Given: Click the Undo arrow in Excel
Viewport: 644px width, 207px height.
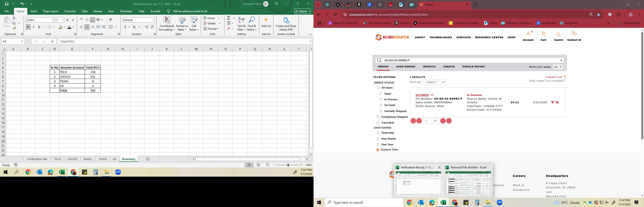Looking at the screenshot, I should 22,4.
